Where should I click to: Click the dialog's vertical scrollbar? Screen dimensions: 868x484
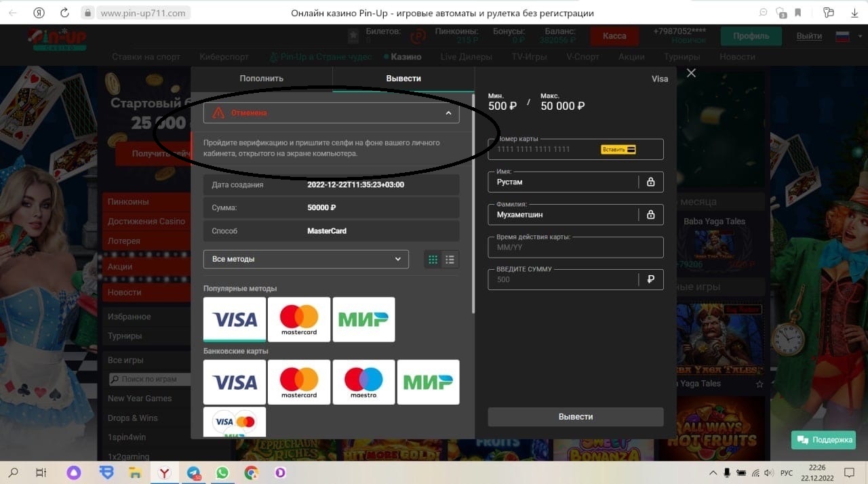point(473,203)
